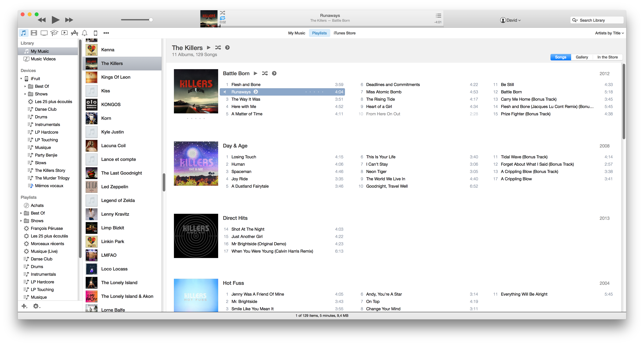Select Mr Brightside (Original Demo) track
This screenshot has width=644, height=345.
coord(258,244)
